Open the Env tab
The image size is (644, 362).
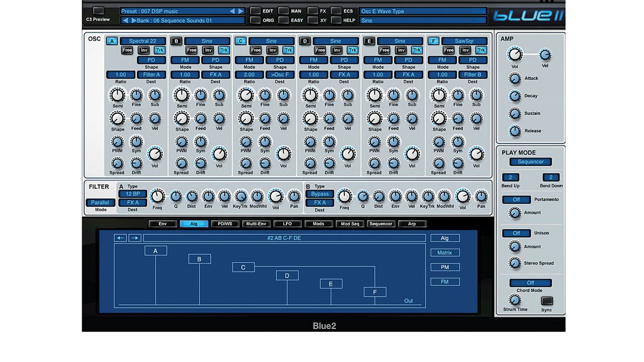pyautogui.click(x=163, y=224)
